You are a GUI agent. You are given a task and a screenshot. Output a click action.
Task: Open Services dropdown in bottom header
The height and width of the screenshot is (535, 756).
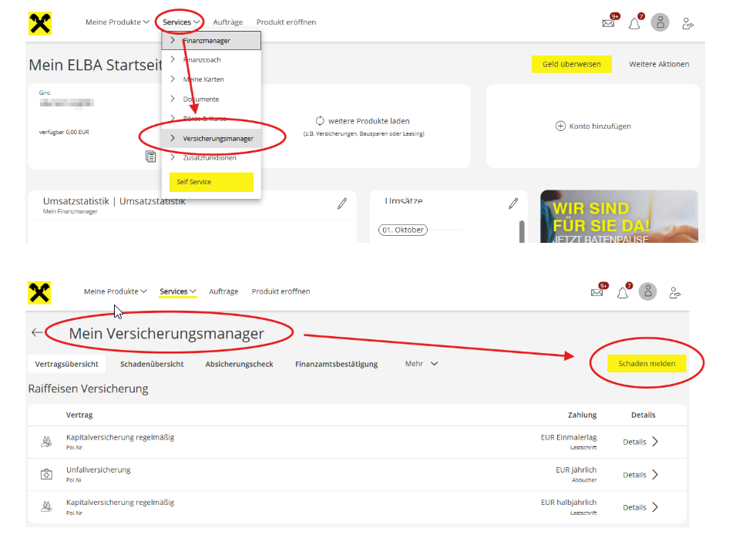tap(178, 291)
